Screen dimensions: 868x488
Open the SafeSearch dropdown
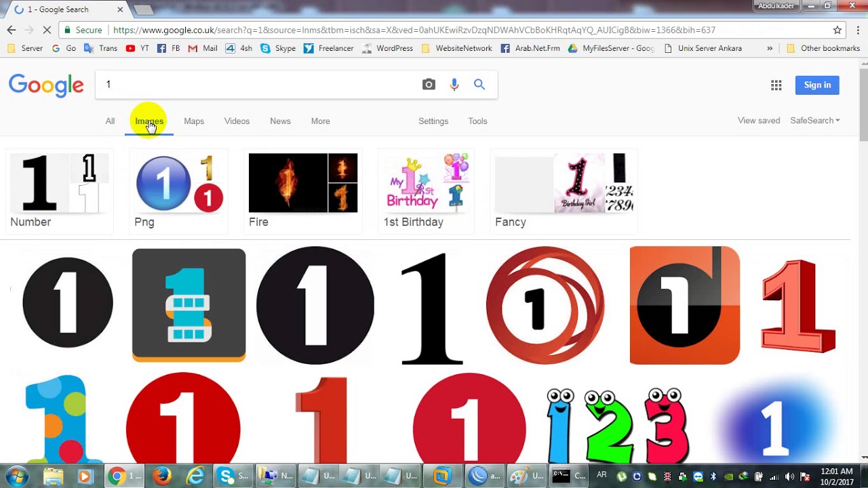pyautogui.click(x=815, y=121)
